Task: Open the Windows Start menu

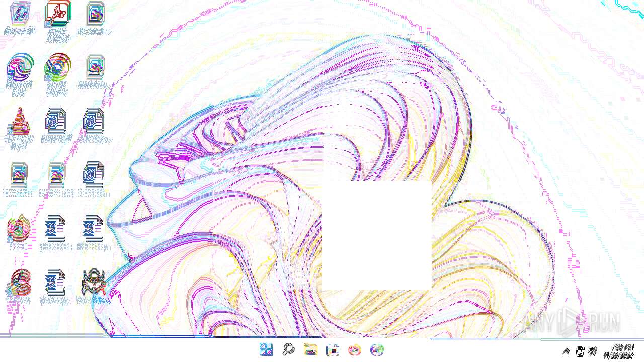Action: point(266,349)
